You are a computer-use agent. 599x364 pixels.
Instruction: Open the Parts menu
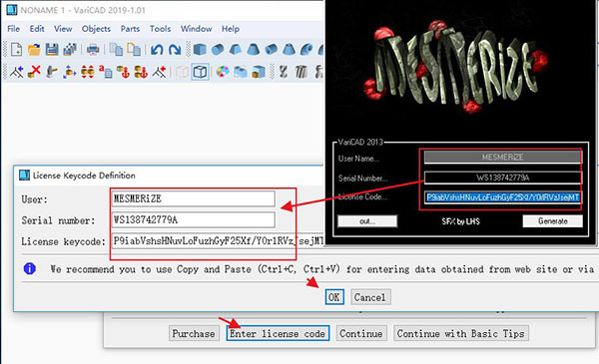point(130,29)
